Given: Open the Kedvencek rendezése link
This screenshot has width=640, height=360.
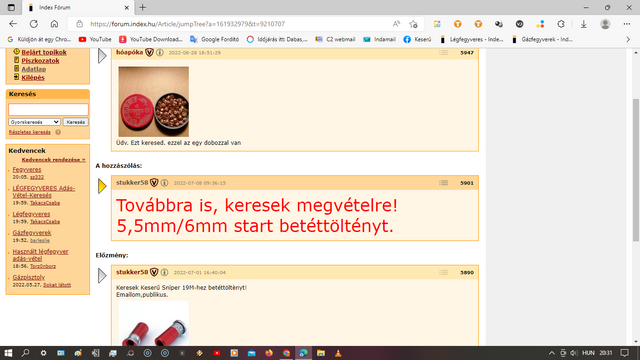Looking at the screenshot, I should tap(53, 160).
